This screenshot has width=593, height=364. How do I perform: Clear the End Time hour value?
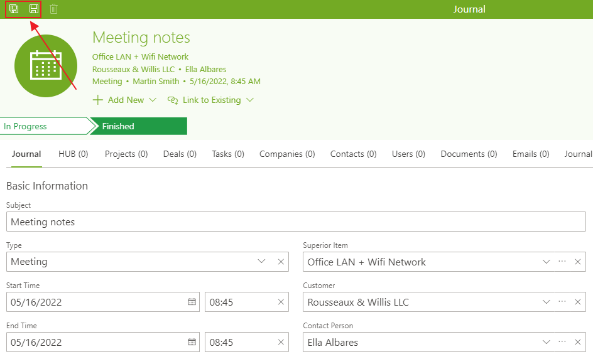click(281, 342)
